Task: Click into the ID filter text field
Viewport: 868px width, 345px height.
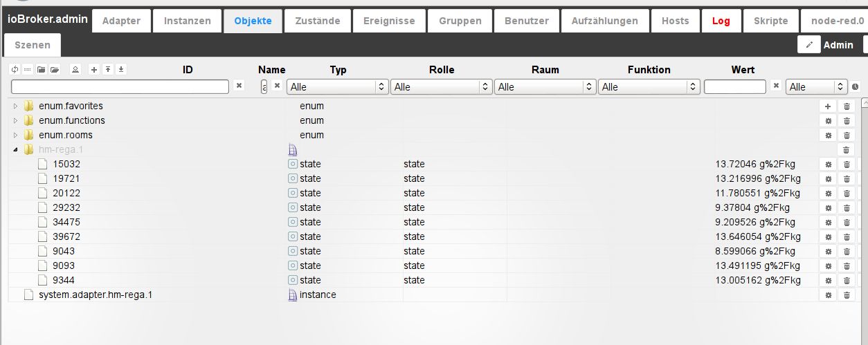Action: point(120,87)
